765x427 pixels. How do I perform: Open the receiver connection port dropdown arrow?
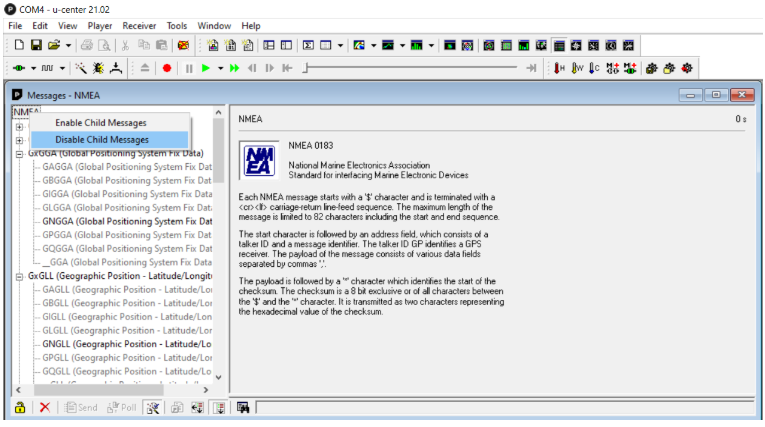(33, 68)
